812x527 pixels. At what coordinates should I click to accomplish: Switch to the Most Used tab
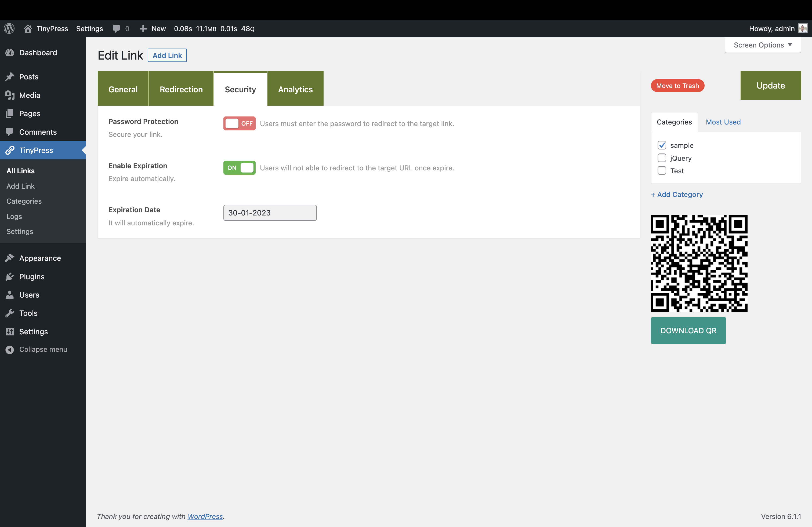pyautogui.click(x=723, y=122)
